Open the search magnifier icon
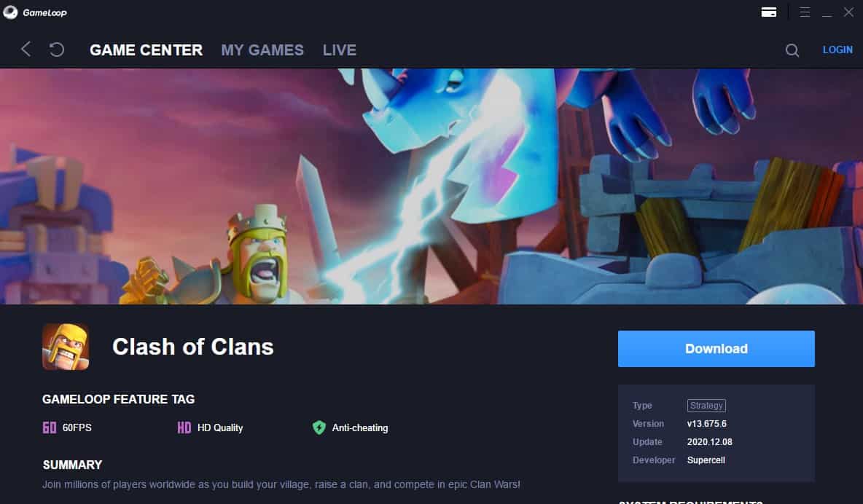863x504 pixels. pyautogui.click(x=792, y=50)
